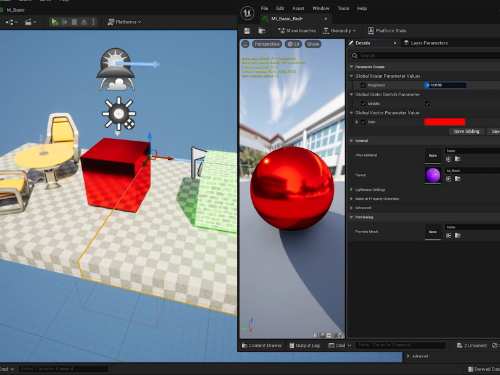
Task: Click the green Play button in level toolbar
Action: pos(54,22)
